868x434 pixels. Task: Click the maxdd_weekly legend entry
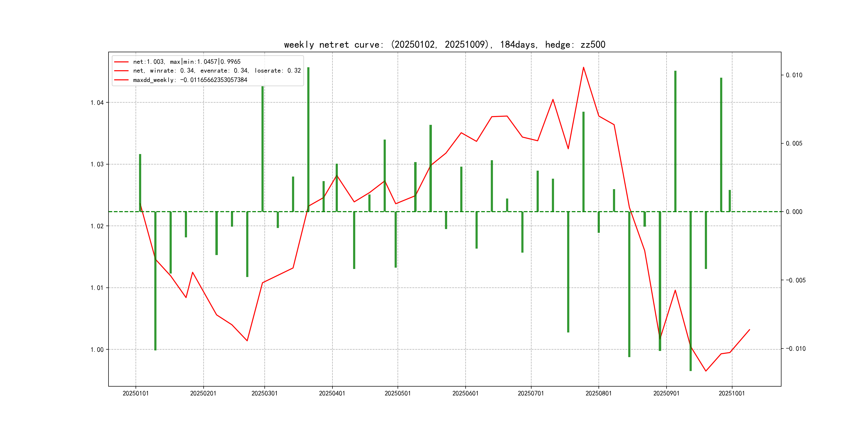pyautogui.click(x=190, y=80)
